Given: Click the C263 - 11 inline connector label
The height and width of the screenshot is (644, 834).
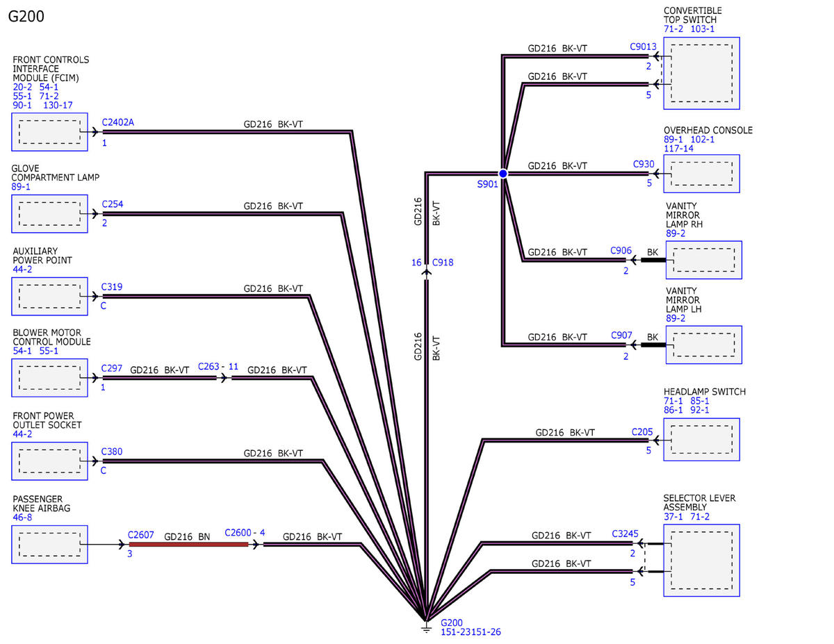Looking at the screenshot, I should tap(218, 366).
